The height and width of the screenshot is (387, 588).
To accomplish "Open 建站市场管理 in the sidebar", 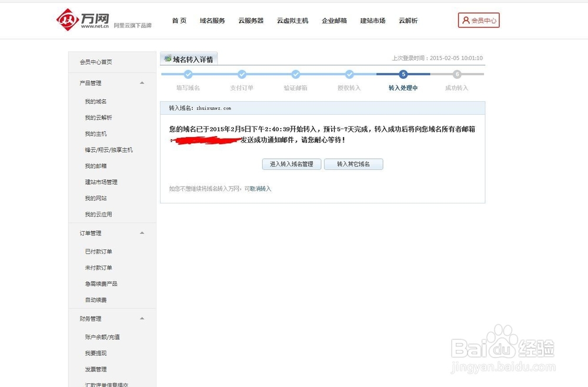I will click(x=101, y=182).
